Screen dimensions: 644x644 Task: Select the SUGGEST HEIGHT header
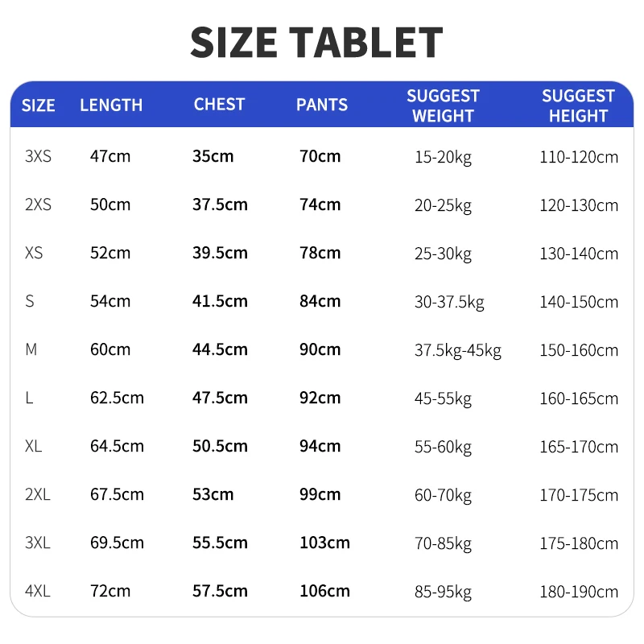[x=578, y=106]
